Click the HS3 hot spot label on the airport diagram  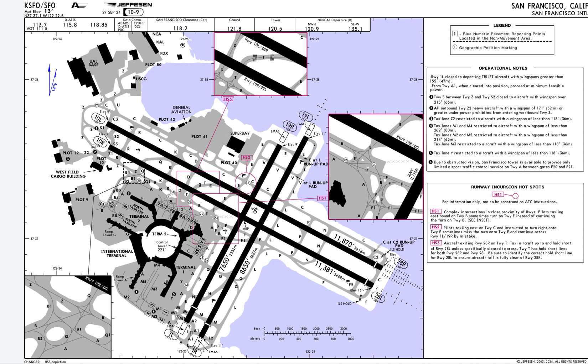click(x=228, y=99)
